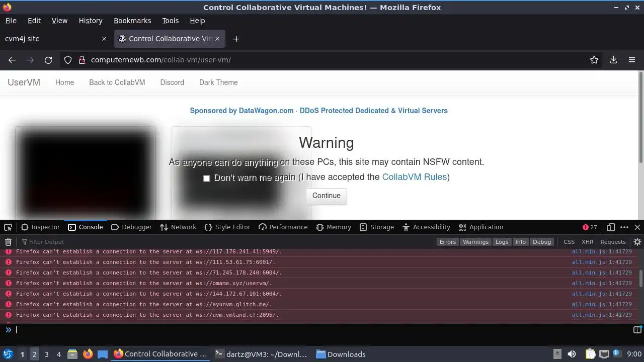The height and width of the screenshot is (362, 644).
Task: Bookmark this page with the star icon
Action: [x=594, y=60]
